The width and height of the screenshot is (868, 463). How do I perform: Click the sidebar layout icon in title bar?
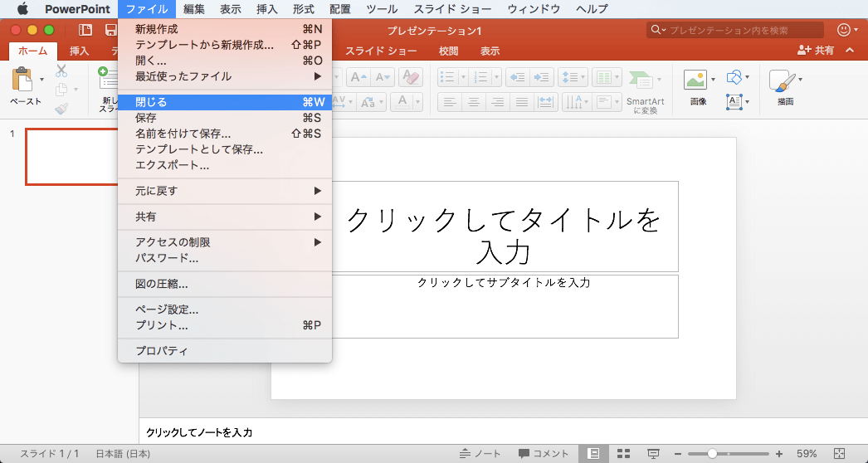[x=85, y=31]
